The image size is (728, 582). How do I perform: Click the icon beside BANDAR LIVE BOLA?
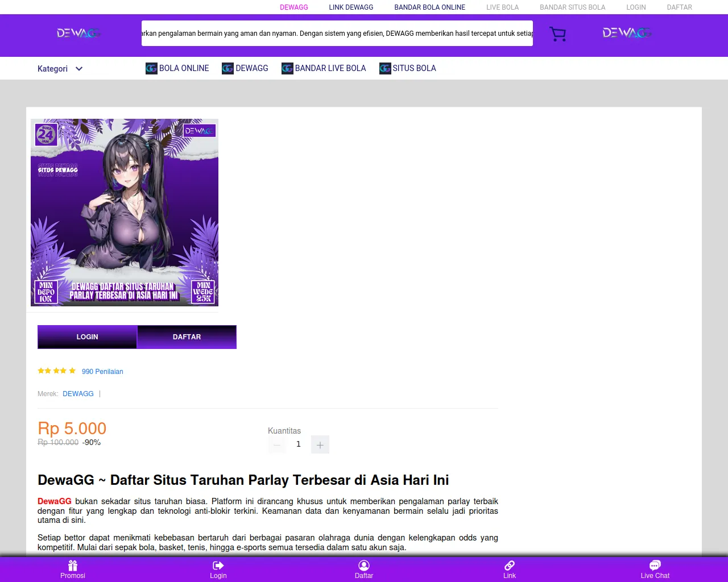pos(287,68)
